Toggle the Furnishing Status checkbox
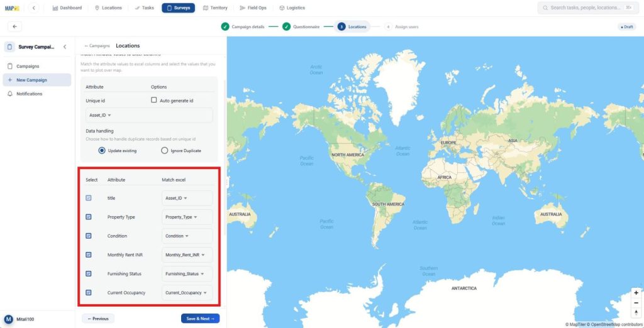Image resolution: width=644 pixels, height=328 pixels. (x=88, y=273)
